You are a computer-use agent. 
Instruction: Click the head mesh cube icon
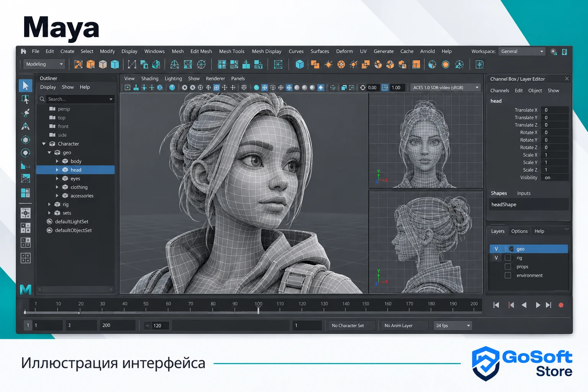[65, 170]
